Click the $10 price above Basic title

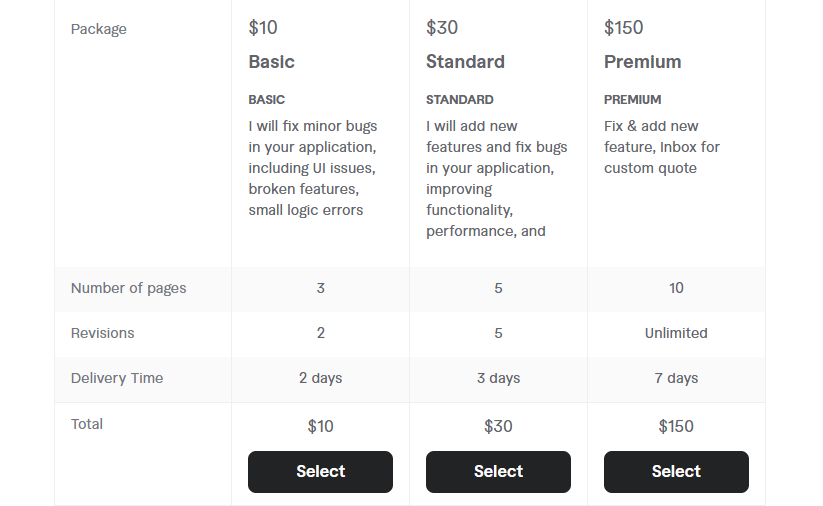coord(262,28)
